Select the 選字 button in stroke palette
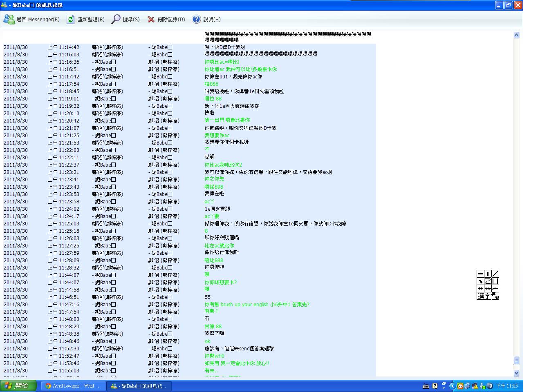The width and height of the screenshot is (540, 392). coord(484,296)
